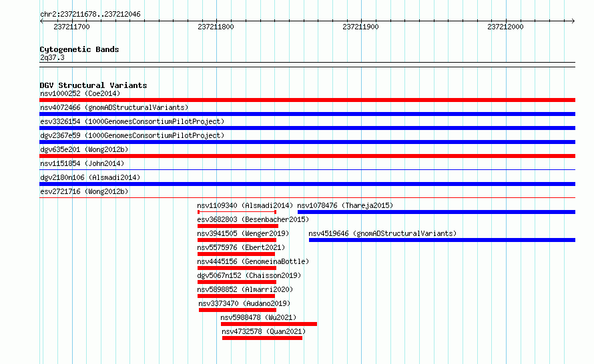The height and width of the screenshot is (364, 594).
Task: Open nsv5898852 (Almarri2020) variant label
Action: click(245, 289)
